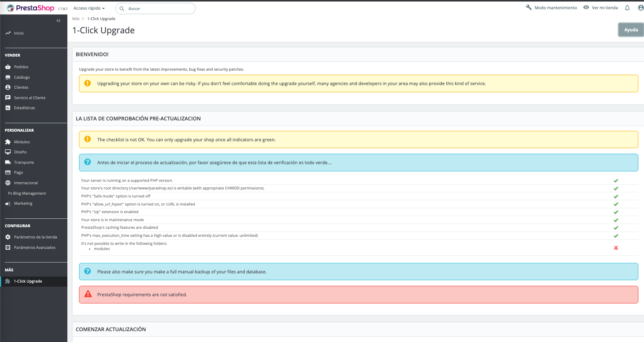Open notifications with the bell icon
644x342 pixels.
pos(627,8)
